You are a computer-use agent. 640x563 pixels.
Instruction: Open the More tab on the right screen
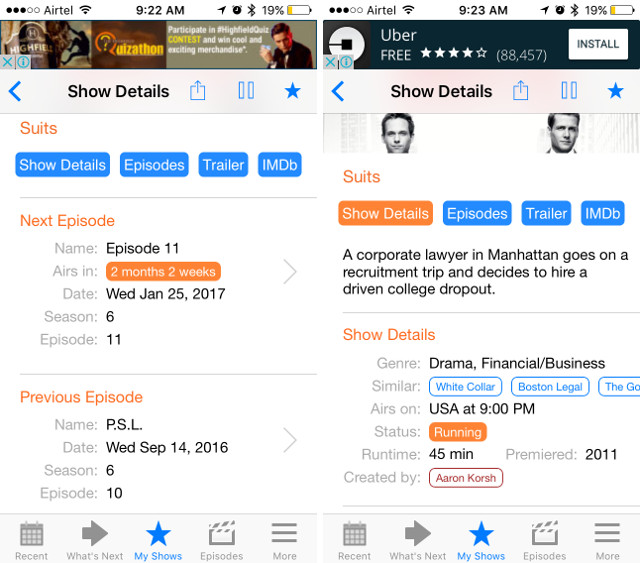click(x=607, y=541)
